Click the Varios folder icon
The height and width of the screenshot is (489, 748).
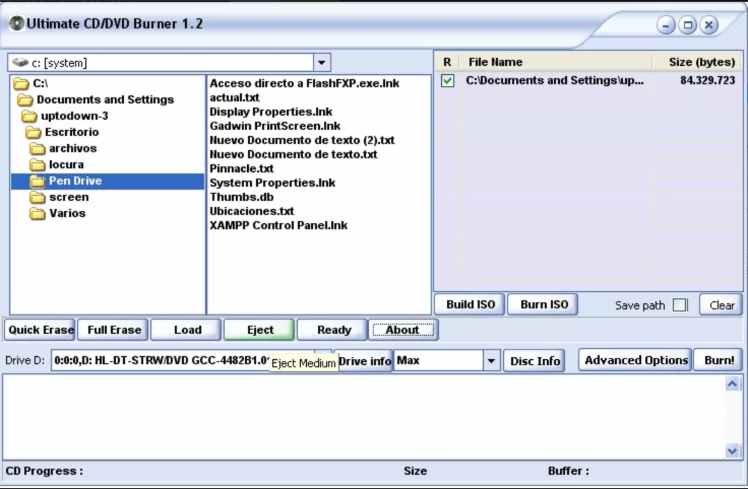pyautogui.click(x=37, y=214)
